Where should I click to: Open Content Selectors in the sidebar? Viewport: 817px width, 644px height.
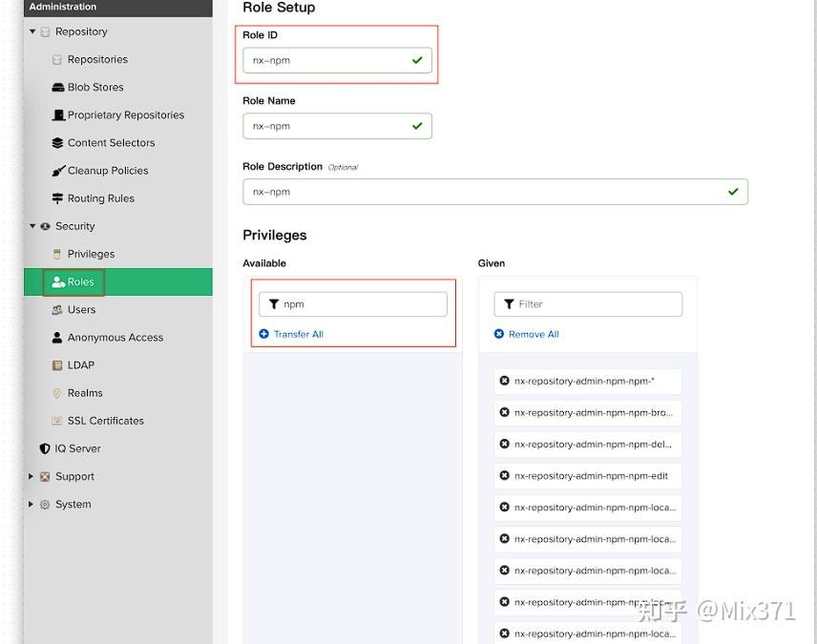111,143
